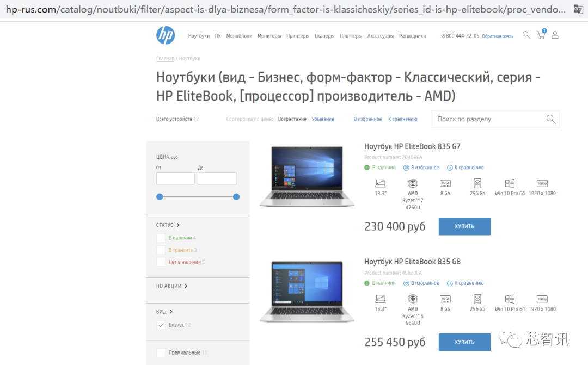
Task: Click the Windows OS icon for EliteBook 835 G7
Action: (510, 183)
